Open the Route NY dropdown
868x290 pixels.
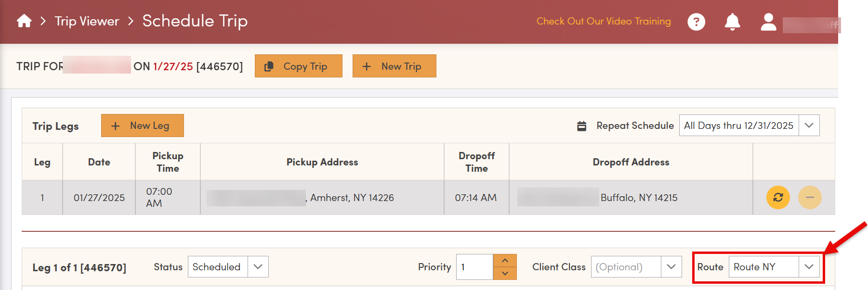click(x=774, y=267)
